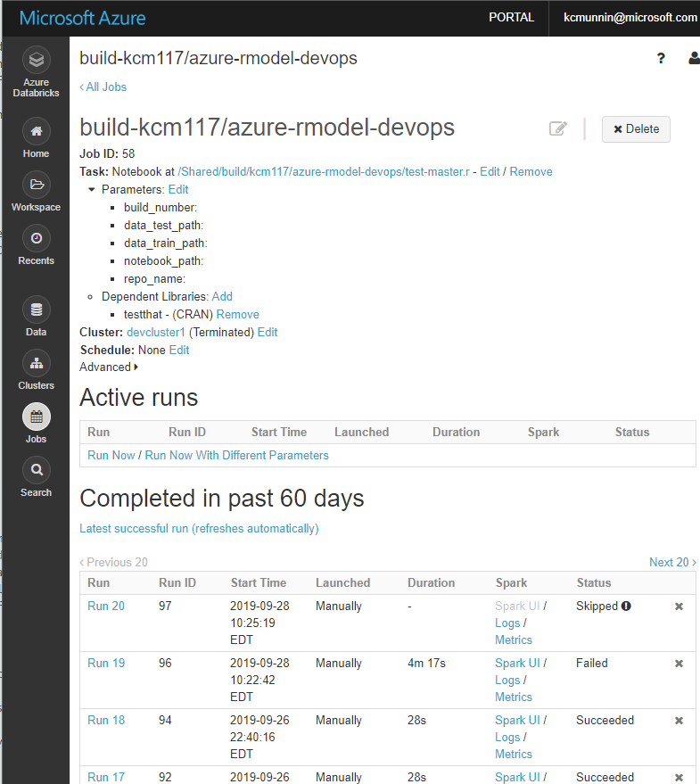Image resolution: width=700 pixels, height=784 pixels.
Task: Open Jobs calendar icon in sidebar
Action: click(x=36, y=417)
